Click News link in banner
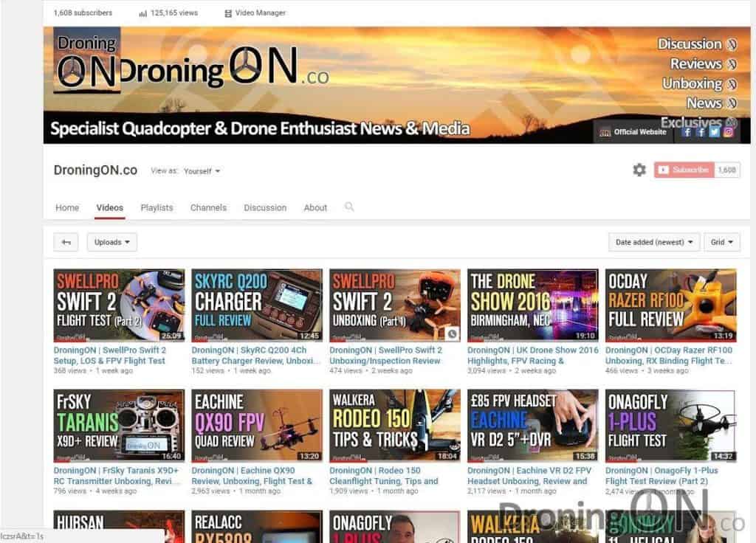 point(711,103)
